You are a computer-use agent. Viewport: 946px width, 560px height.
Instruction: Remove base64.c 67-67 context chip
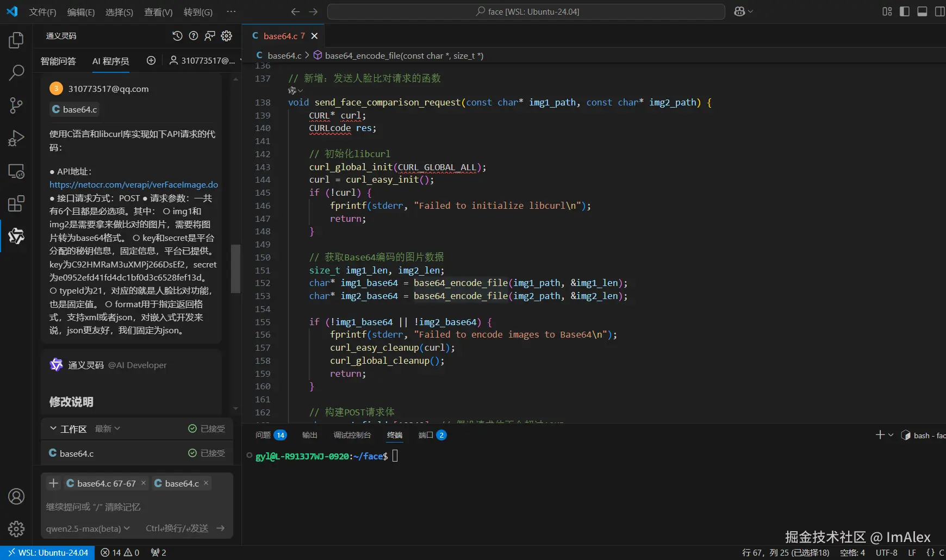coord(144,483)
